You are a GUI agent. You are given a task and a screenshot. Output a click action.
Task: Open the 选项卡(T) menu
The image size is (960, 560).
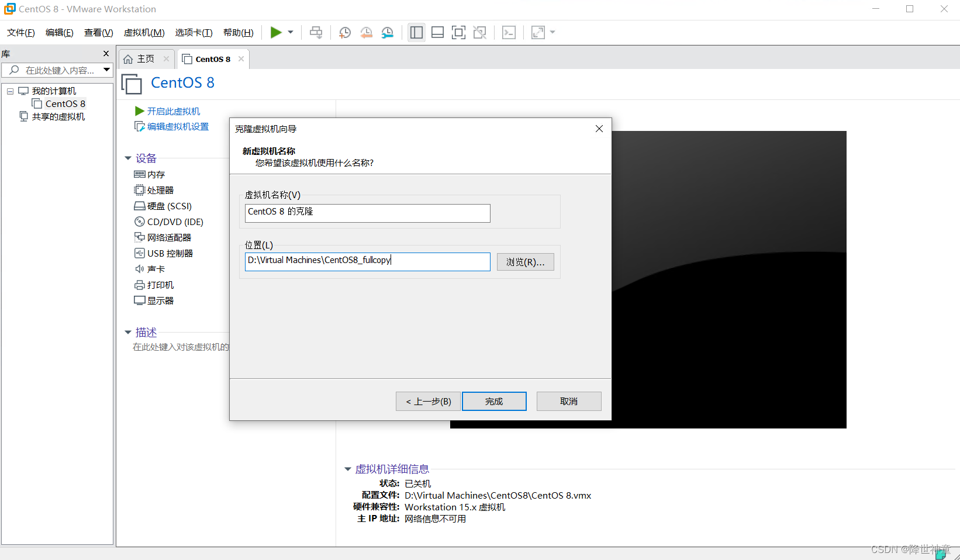pos(194,33)
